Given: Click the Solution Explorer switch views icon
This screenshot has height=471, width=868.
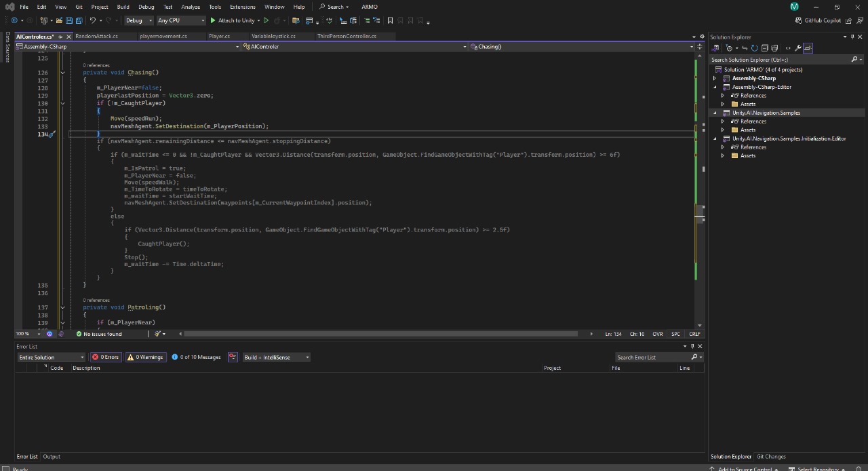Looking at the screenshot, I should (x=715, y=48).
